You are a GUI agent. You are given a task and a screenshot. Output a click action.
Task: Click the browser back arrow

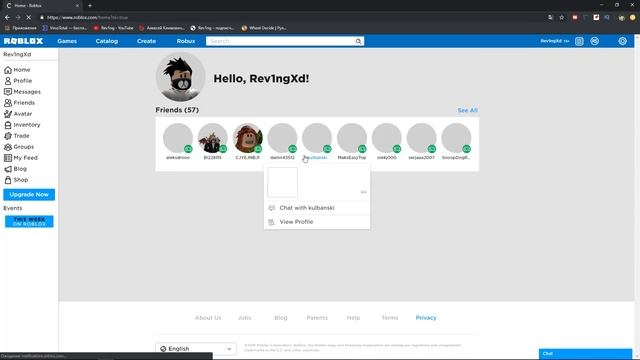point(7,17)
